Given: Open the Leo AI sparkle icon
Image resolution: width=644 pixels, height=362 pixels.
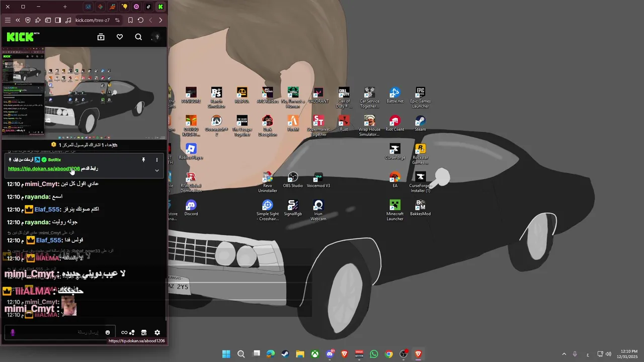Looking at the screenshot, I should tap(38, 20).
